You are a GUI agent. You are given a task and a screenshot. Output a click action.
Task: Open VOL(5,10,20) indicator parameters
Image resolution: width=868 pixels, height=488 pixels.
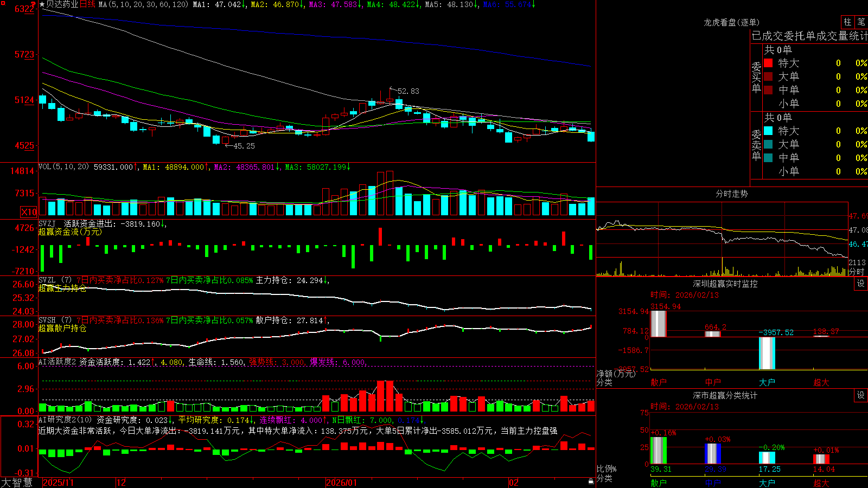(x=63, y=167)
